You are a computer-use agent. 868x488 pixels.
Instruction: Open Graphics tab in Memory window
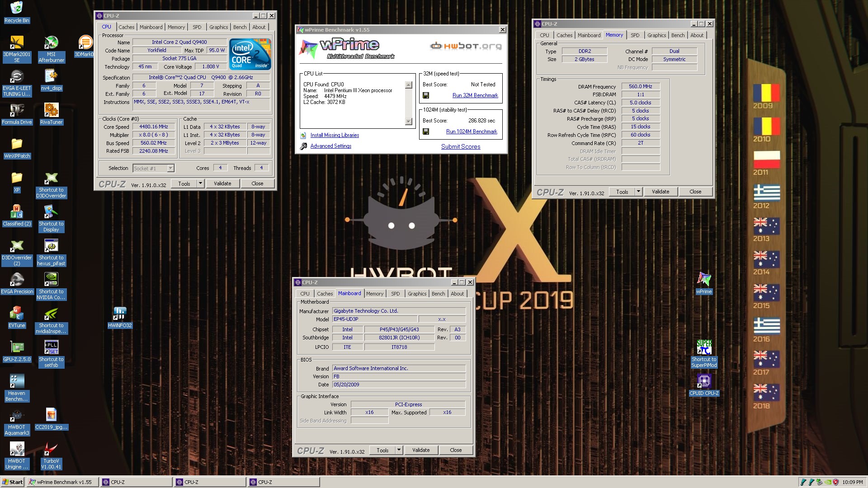coord(656,35)
